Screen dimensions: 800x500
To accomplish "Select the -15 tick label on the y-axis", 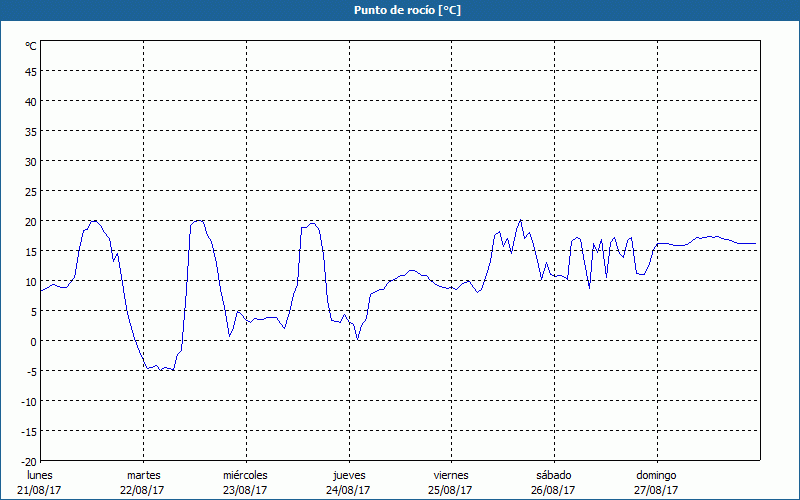I will pyautogui.click(x=29, y=431).
